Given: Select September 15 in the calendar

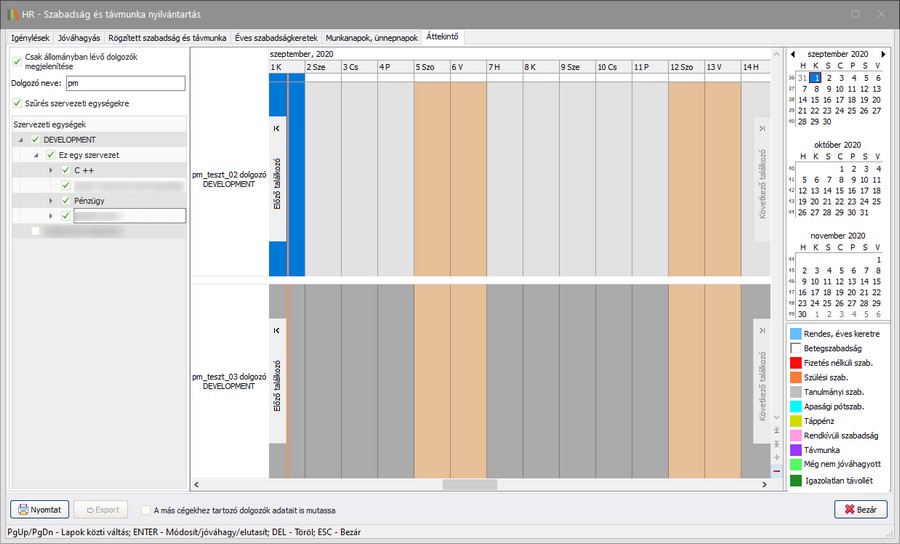Looking at the screenshot, I should pyautogui.click(x=815, y=99).
